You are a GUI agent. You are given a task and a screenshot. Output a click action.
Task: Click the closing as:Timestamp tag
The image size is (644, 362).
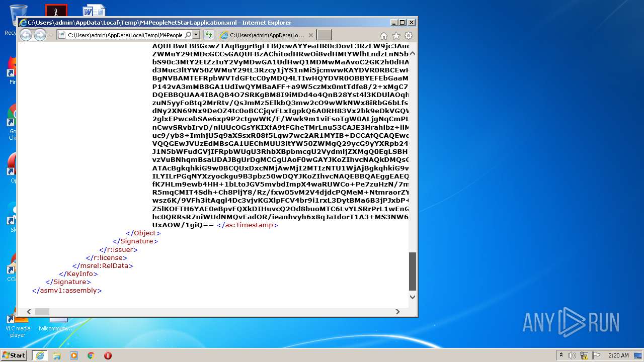(x=248, y=225)
